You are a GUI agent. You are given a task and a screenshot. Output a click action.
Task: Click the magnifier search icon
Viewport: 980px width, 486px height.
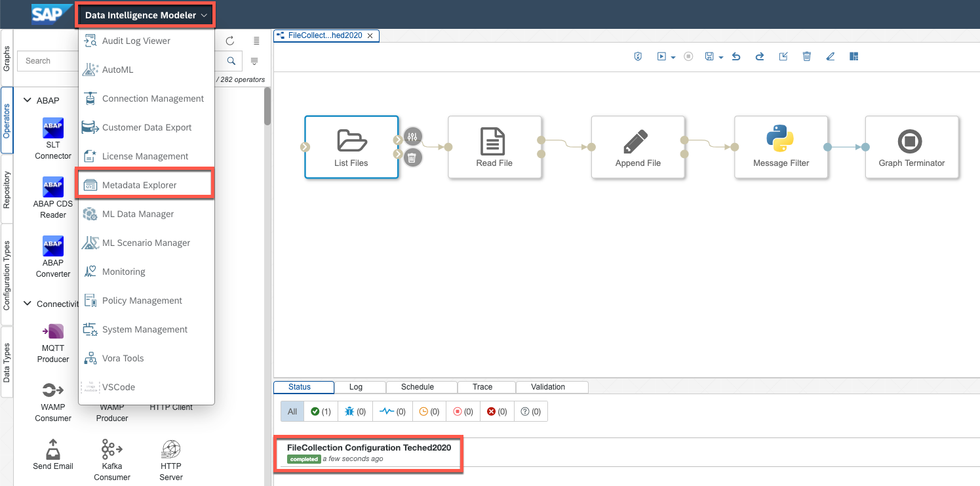[x=231, y=61]
